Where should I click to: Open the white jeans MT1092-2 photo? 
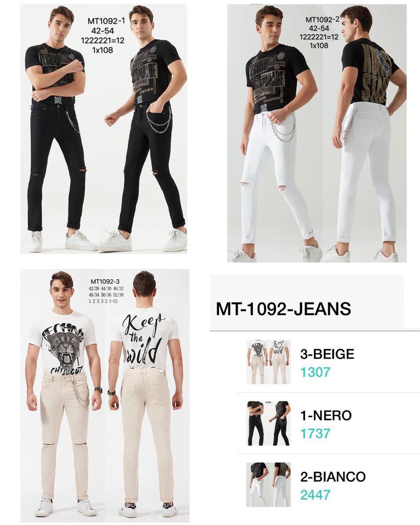317,133
